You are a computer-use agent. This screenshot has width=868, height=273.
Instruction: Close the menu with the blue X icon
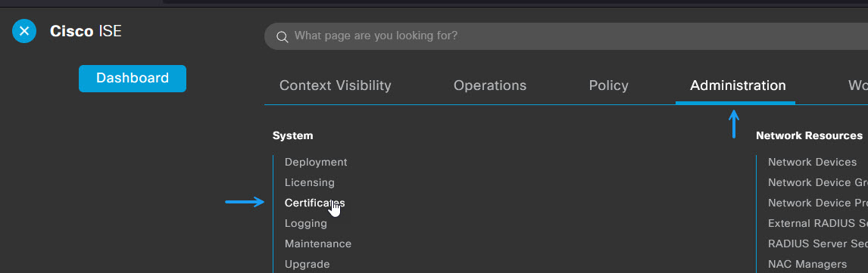tap(24, 31)
